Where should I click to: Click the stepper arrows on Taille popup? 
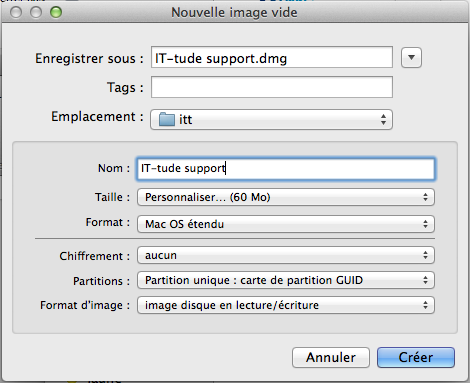coord(425,197)
